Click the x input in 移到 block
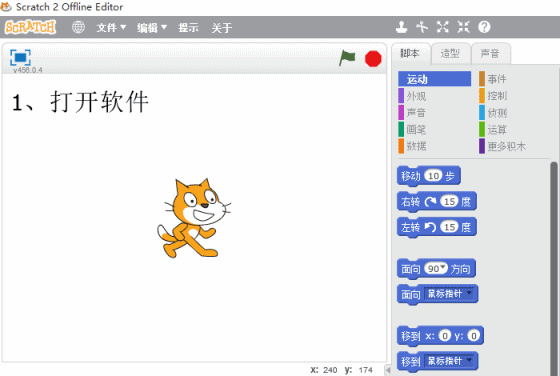The height and width of the screenshot is (376, 560). click(445, 336)
